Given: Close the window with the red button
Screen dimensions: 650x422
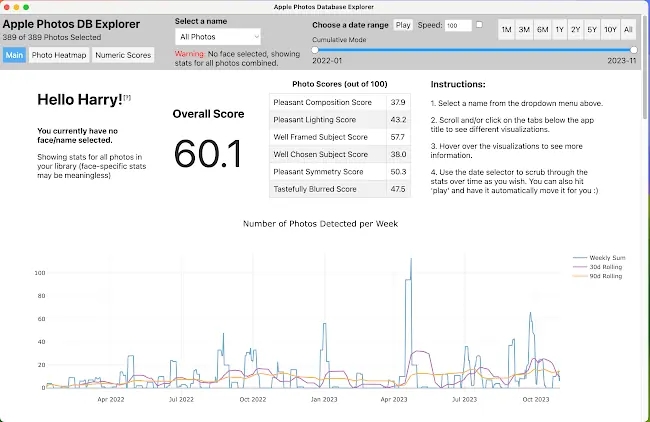Looking at the screenshot, I should coord(6,7).
